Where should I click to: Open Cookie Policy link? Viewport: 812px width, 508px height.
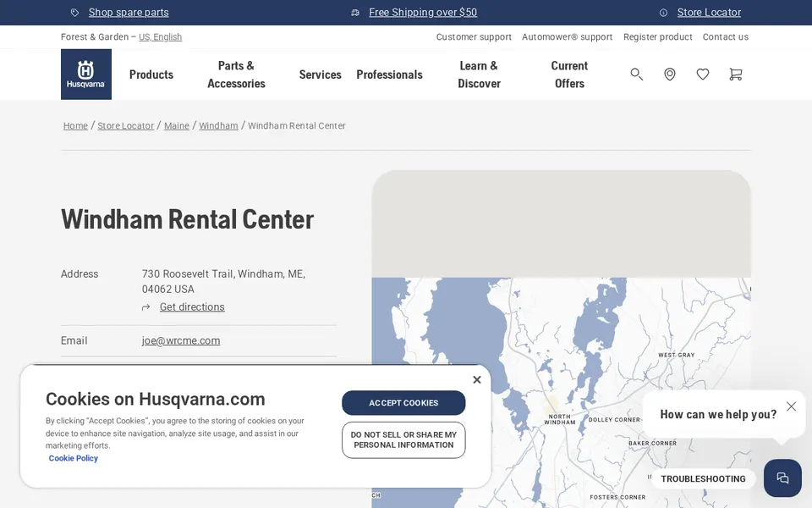pos(73,458)
